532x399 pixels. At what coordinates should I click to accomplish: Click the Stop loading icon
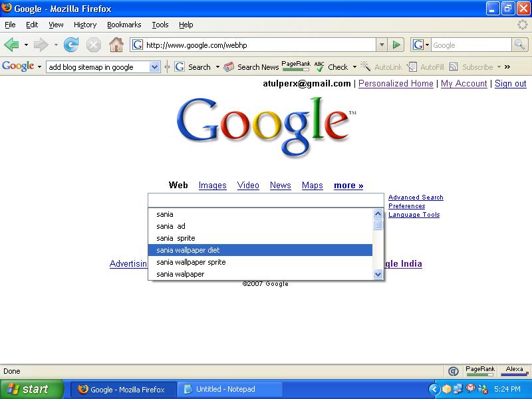pos(93,45)
